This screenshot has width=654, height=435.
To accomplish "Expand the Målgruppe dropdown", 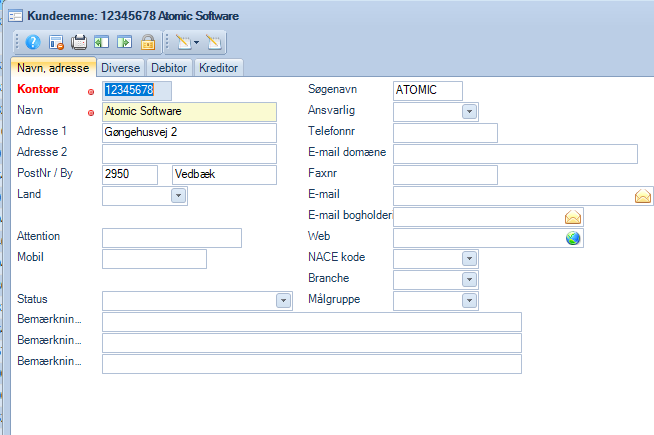I will coord(469,300).
